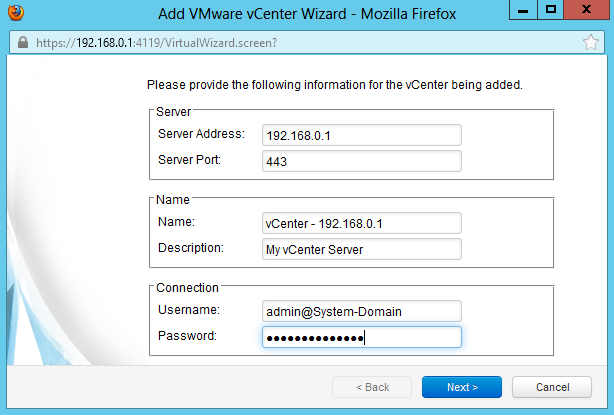Click the 'Password:' label

(187, 336)
